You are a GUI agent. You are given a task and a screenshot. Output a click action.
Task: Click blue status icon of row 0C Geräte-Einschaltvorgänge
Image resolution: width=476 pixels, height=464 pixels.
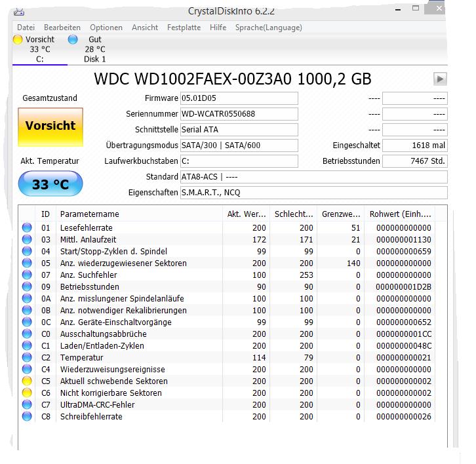pyautogui.click(x=27, y=322)
